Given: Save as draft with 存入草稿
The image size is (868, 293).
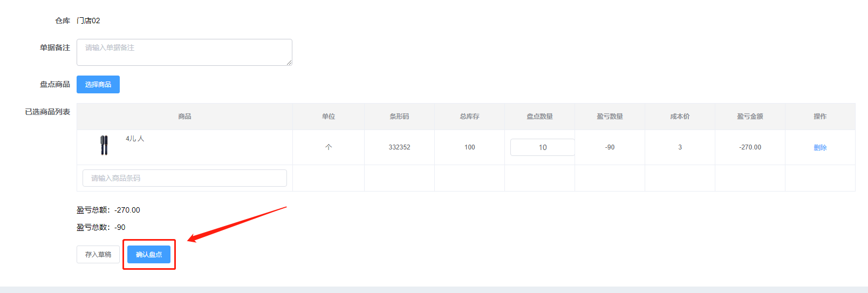Looking at the screenshot, I should coord(98,255).
